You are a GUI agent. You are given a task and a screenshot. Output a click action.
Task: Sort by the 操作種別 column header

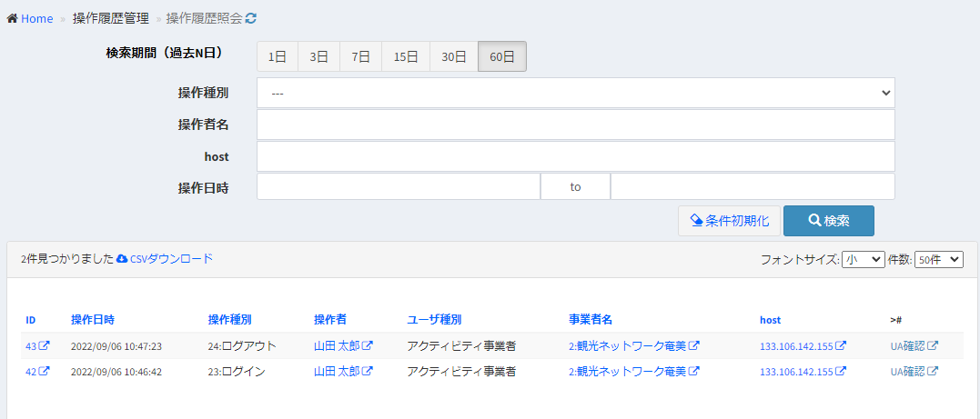click(x=229, y=320)
